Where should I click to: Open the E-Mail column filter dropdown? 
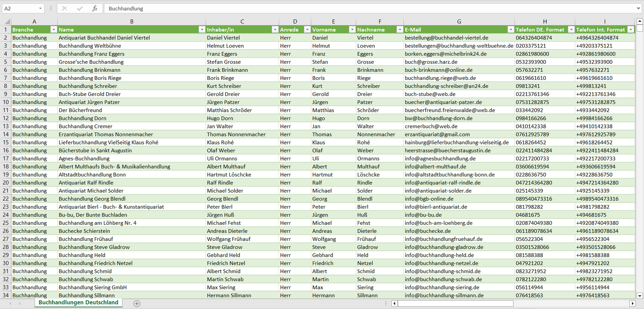510,29
